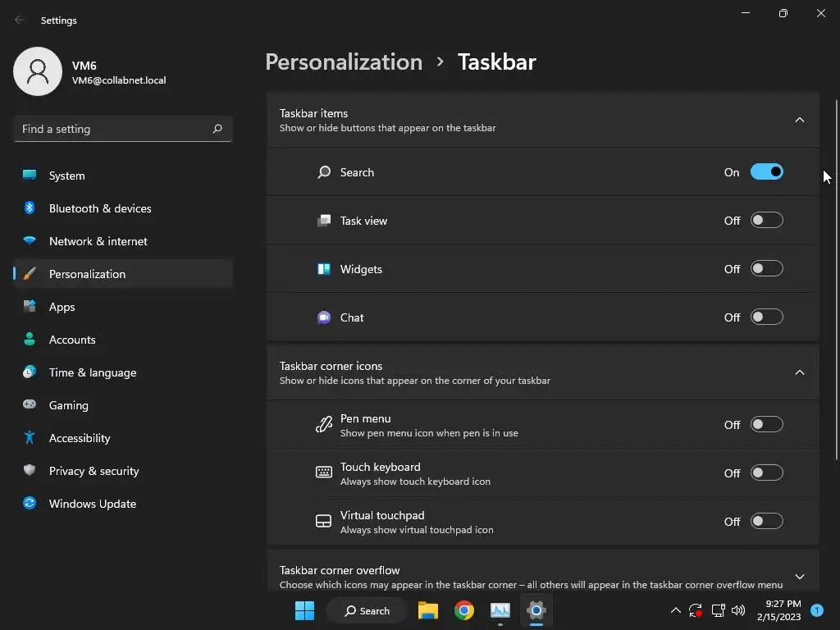This screenshot has width=840, height=630.
Task: Click the Gaming controller sidebar icon
Action: [30, 404]
